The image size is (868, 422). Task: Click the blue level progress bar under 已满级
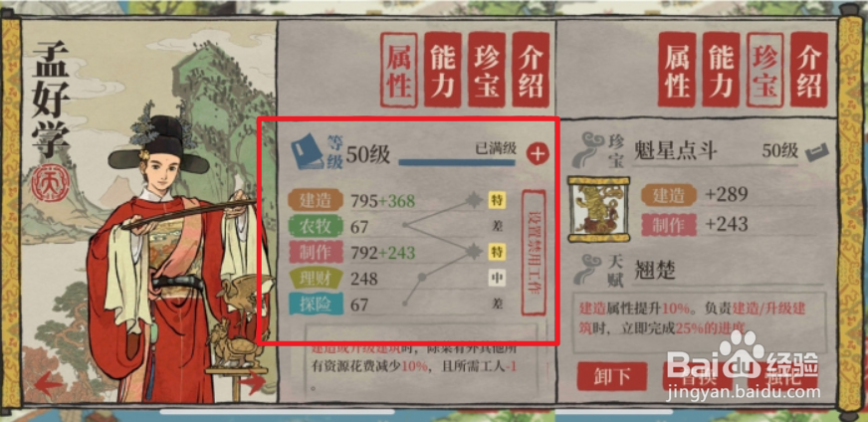click(x=457, y=163)
